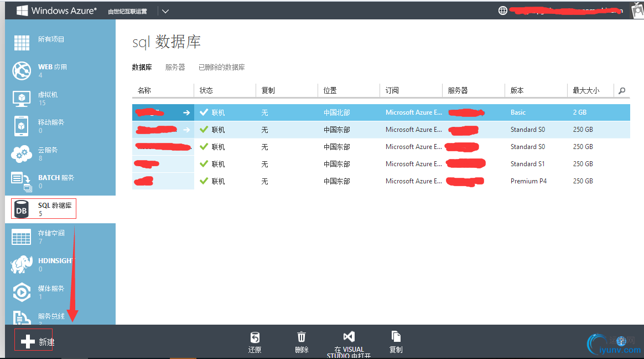644x359 pixels.
Task: Click the Premium P4 edition cell
Action: point(528,181)
